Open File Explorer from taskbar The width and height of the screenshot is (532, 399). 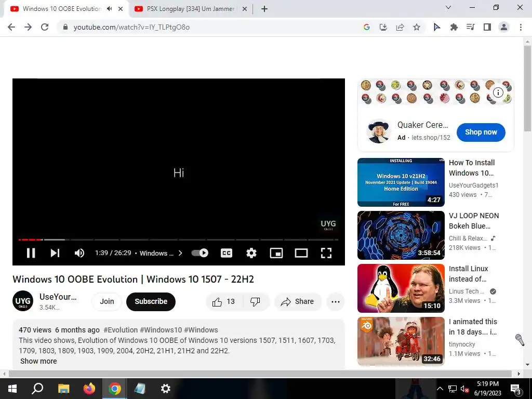tap(63, 389)
